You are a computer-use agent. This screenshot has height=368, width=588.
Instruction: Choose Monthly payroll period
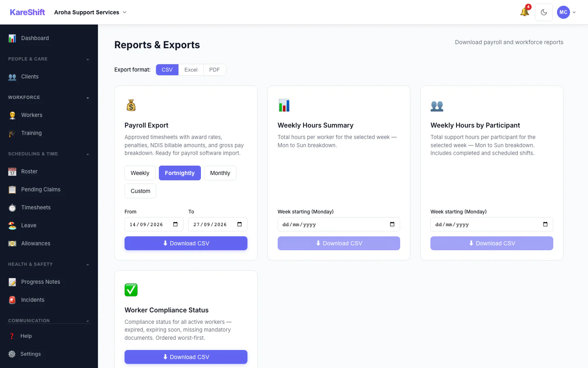[220, 173]
